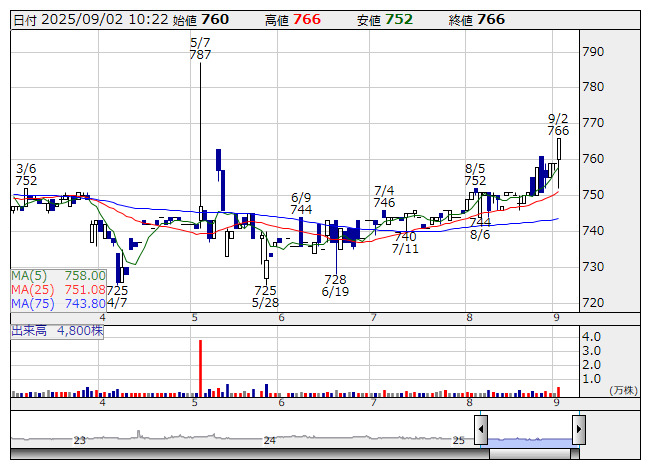This screenshot has width=653, height=470.
Task: Click the 5/7 787 high marker label
Action: (x=200, y=49)
